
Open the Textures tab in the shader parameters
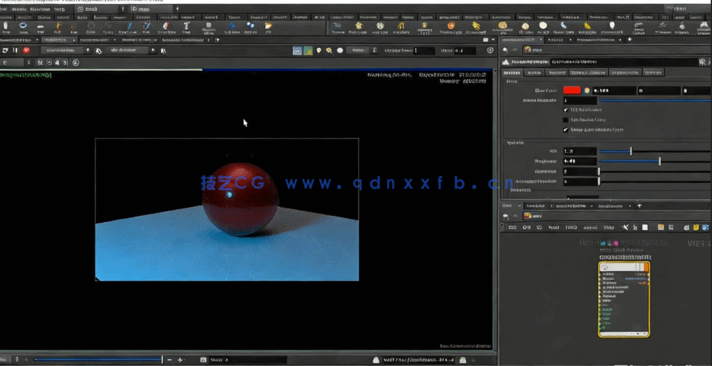pyautogui.click(x=557, y=72)
